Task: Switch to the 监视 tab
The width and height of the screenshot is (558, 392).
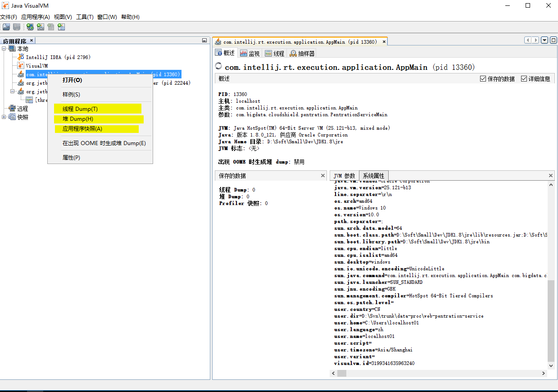Action: [250, 53]
